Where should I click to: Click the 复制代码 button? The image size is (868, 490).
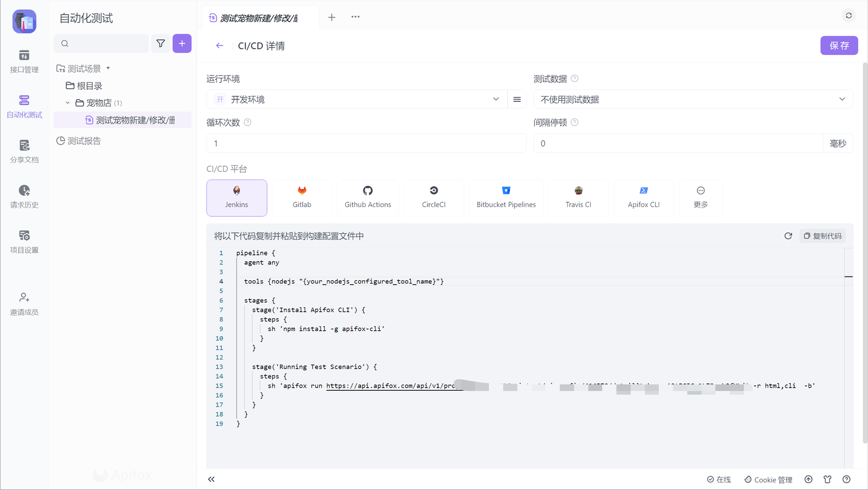(x=822, y=236)
